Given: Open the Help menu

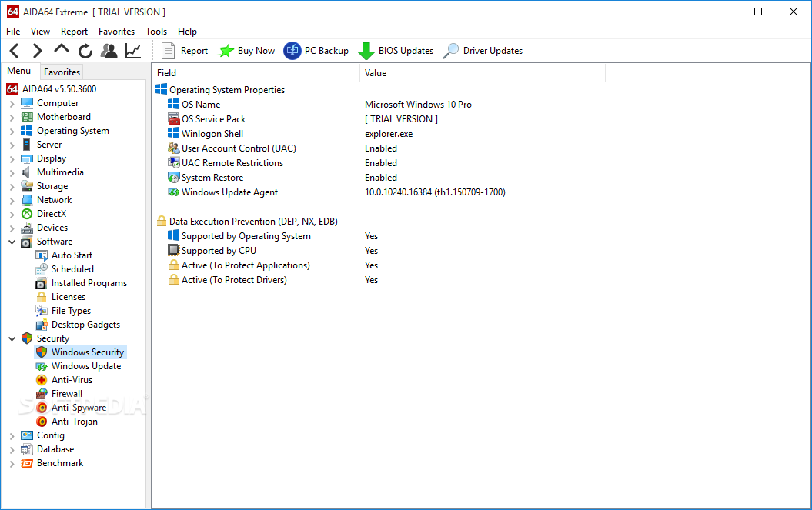Looking at the screenshot, I should point(187,32).
